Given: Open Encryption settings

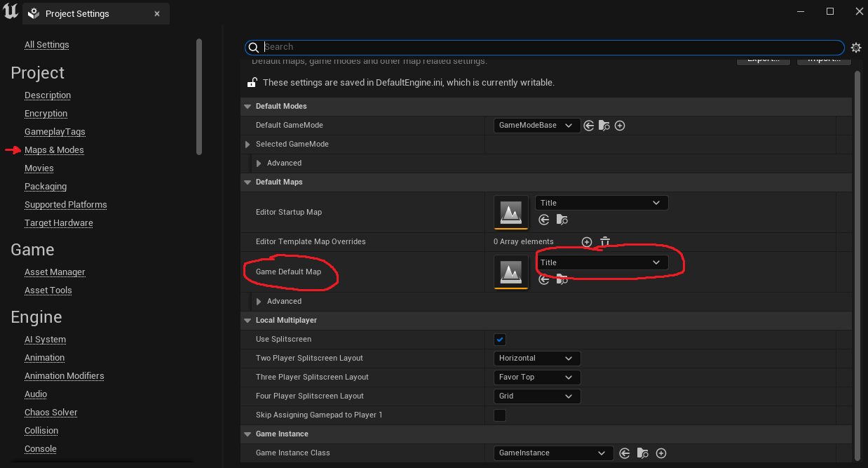Looking at the screenshot, I should (x=46, y=114).
